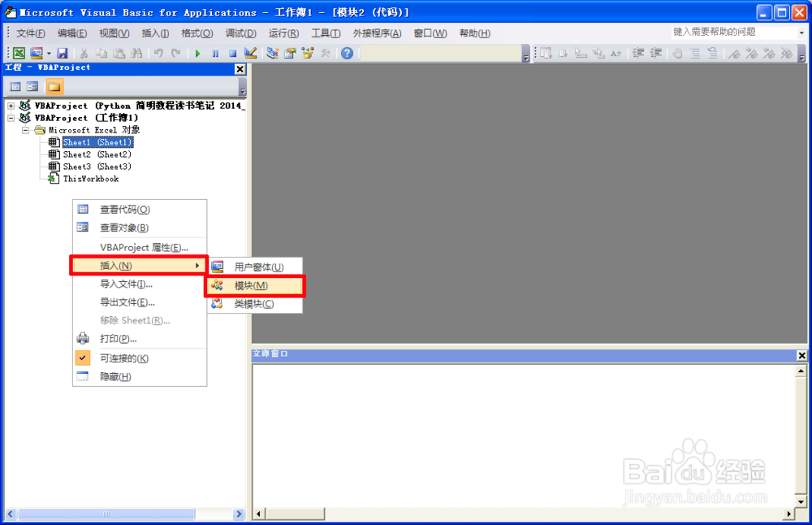Click View Code icon in project panel
Image resolution: width=812 pixels, height=525 pixels.
click(x=15, y=86)
